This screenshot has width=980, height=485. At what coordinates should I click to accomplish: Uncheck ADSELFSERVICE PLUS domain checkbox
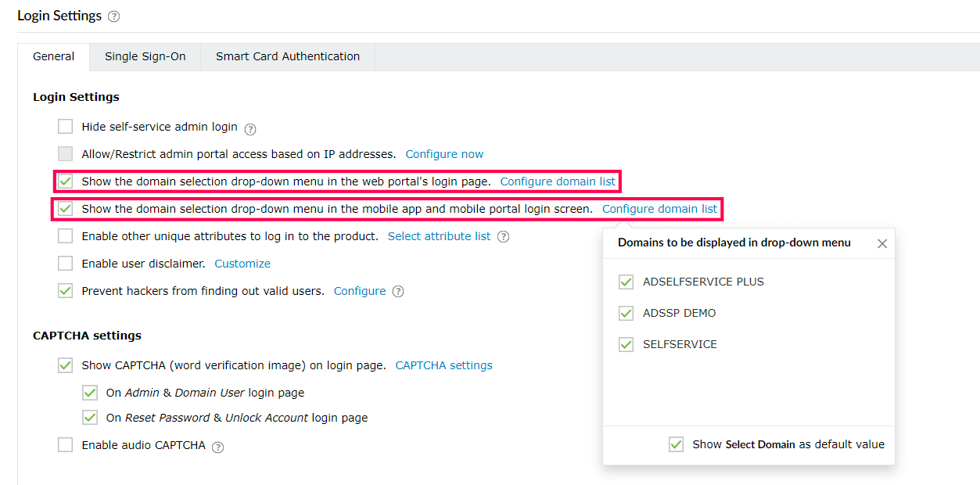[626, 282]
